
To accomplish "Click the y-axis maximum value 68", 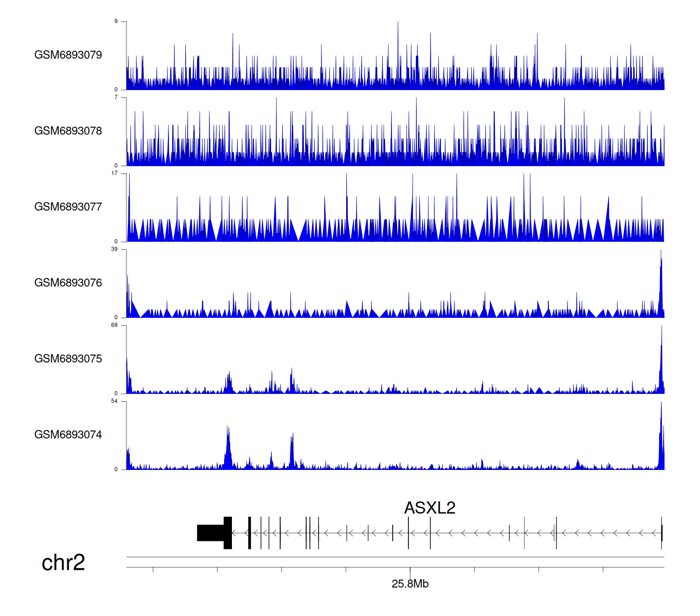I will pyautogui.click(x=114, y=325).
